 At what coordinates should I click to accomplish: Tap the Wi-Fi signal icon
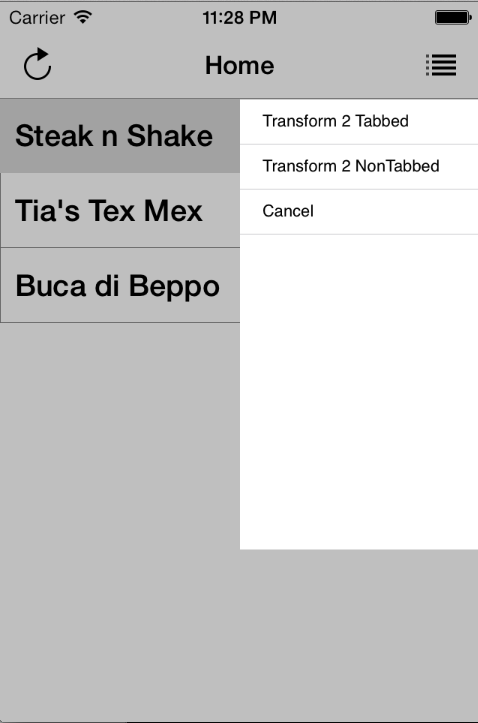pos(83,18)
